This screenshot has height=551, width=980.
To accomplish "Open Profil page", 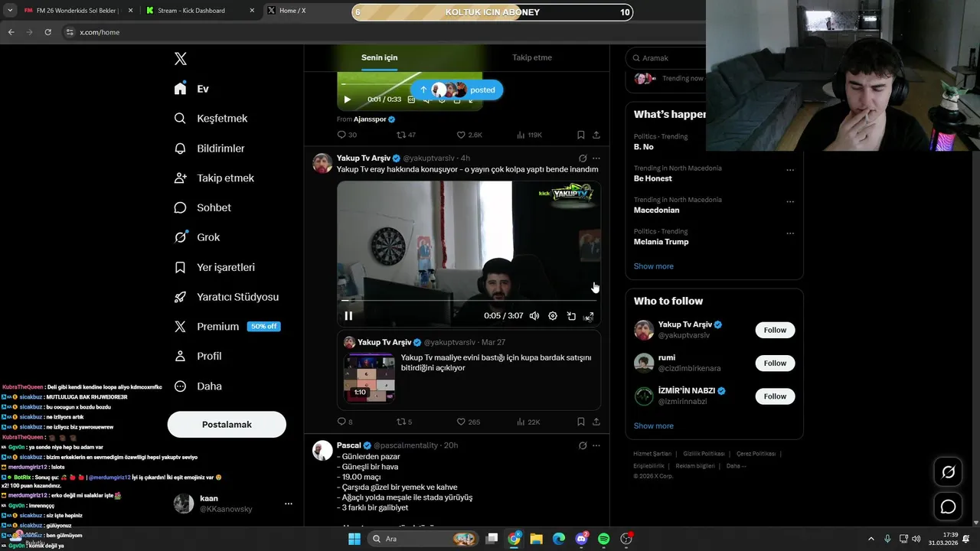I will (x=198, y=357).
